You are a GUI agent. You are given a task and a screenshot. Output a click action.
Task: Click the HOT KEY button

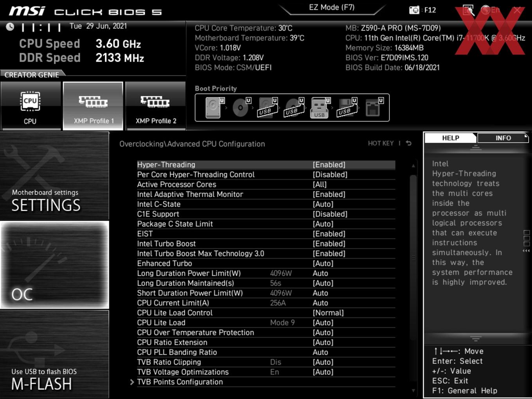[381, 143]
